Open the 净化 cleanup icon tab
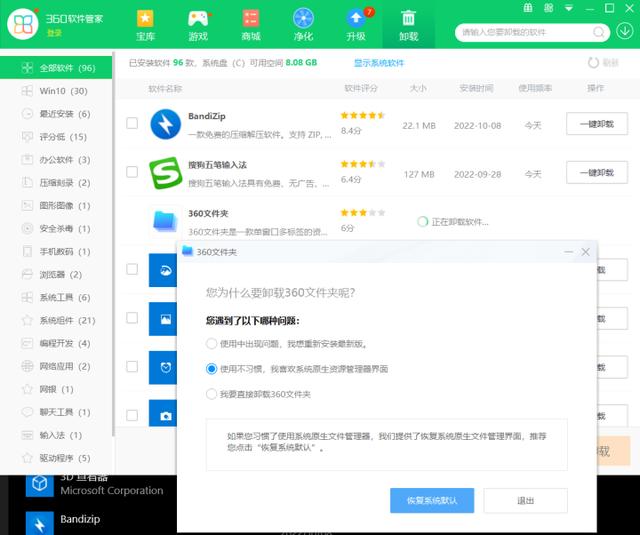Viewport: 640px width, 535px height. [303, 25]
